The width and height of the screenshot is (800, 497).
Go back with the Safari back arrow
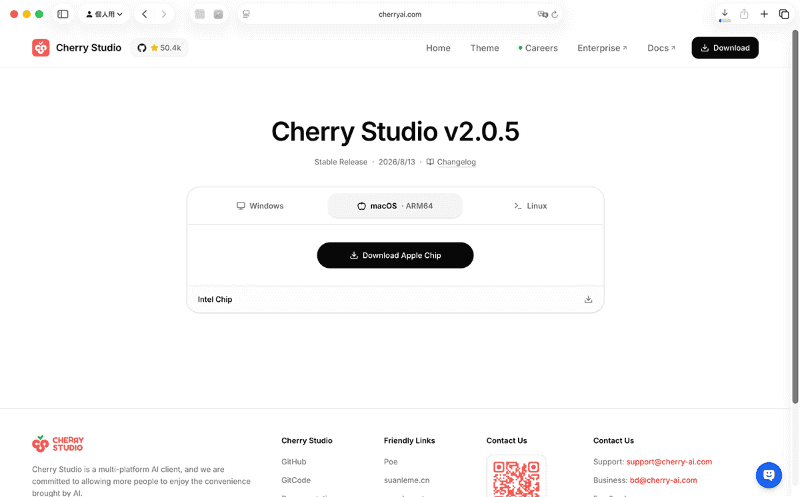tap(145, 14)
